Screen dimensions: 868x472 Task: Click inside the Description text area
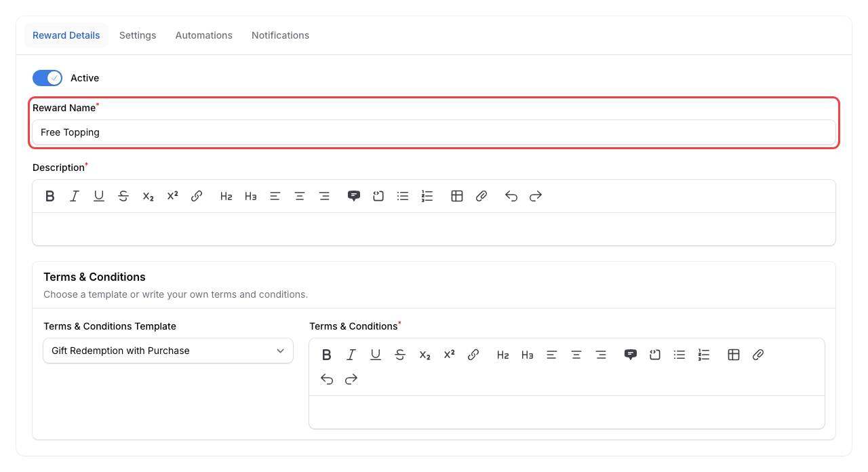point(434,228)
